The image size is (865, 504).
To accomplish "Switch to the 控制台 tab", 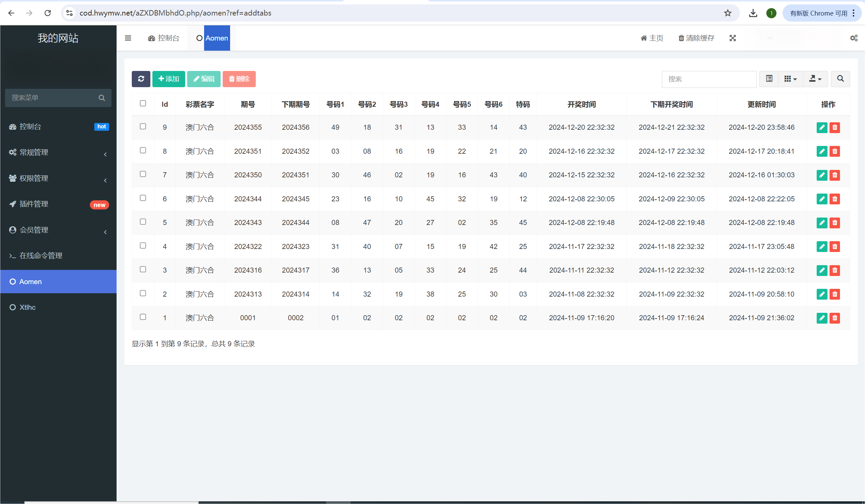I will (x=164, y=38).
